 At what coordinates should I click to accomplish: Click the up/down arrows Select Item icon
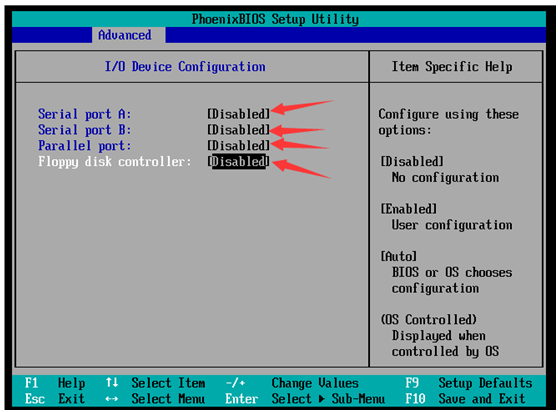tap(112, 383)
